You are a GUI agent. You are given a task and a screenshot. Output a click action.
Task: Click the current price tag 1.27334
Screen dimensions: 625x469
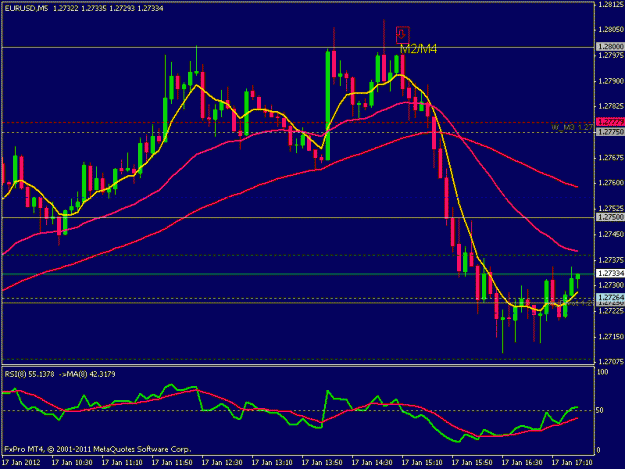(x=610, y=273)
